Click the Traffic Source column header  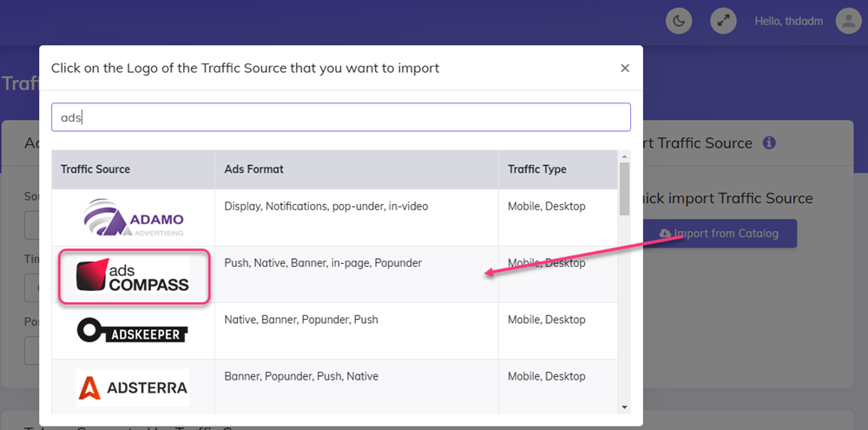point(95,169)
